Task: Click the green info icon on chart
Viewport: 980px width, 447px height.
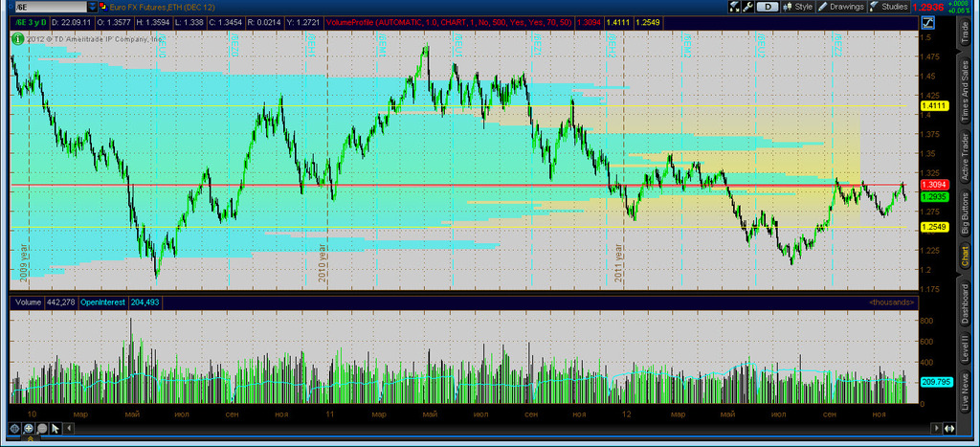Action: tap(17, 38)
